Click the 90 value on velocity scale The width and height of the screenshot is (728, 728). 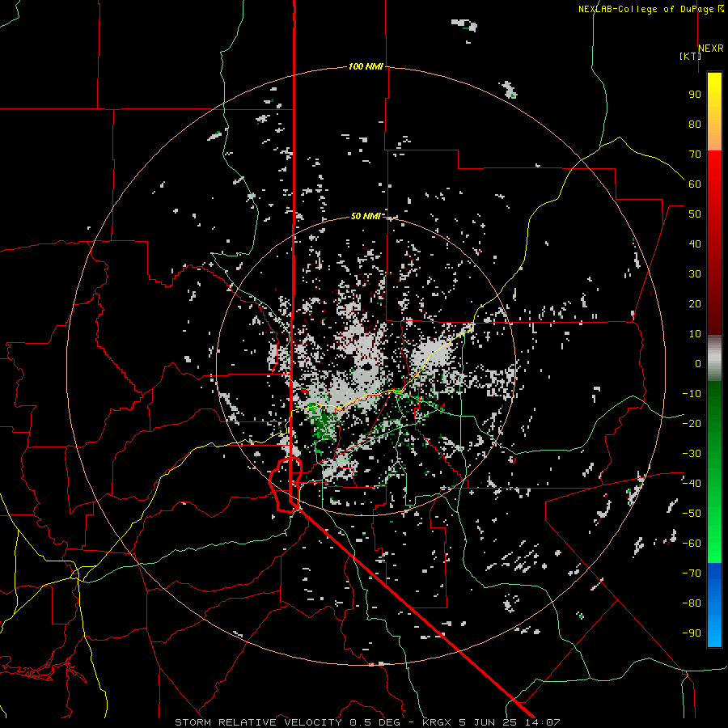(x=695, y=95)
